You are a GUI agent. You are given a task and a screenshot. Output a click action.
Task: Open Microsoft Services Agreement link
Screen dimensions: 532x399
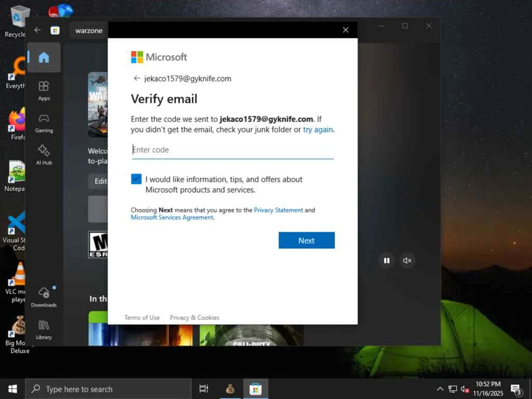pos(172,218)
